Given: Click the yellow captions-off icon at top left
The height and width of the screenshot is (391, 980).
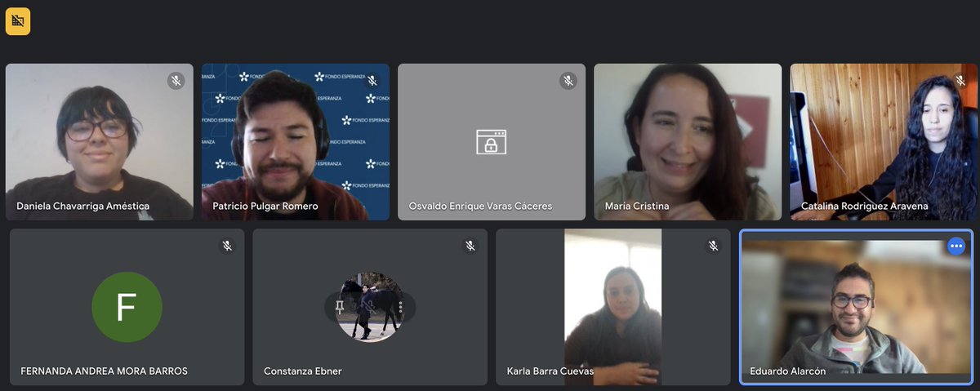Looking at the screenshot, I should pyautogui.click(x=18, y=21).
